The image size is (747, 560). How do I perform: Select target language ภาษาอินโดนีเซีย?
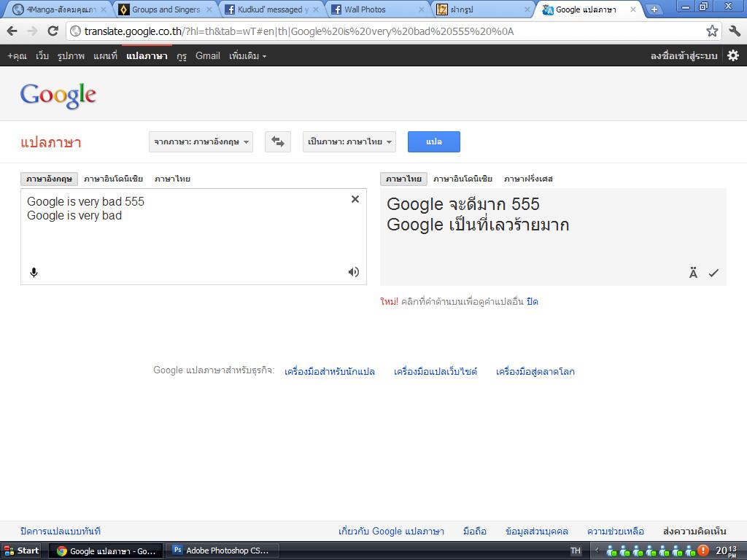coord(462,179)
